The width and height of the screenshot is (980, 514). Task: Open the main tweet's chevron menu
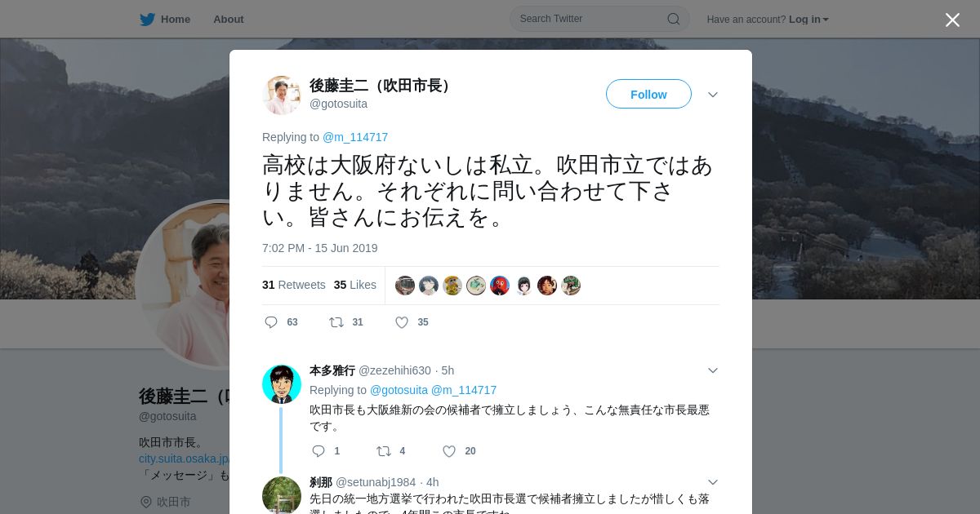pos(713,95)
